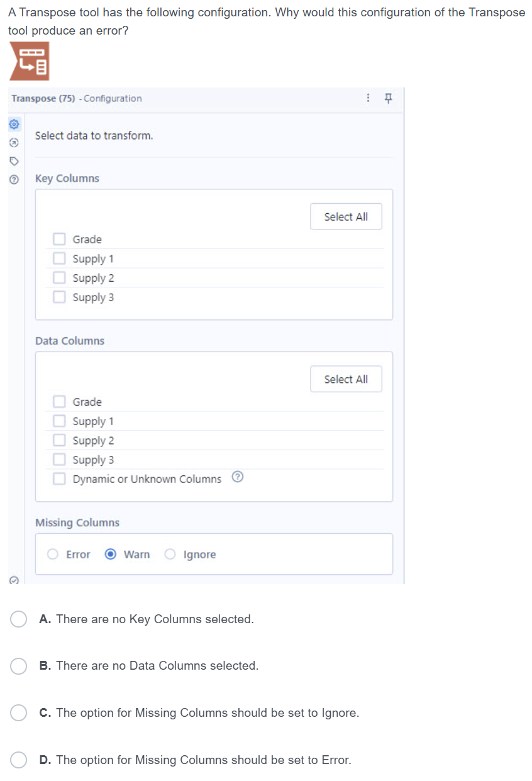Choose answer B no Data Columns selected

click(18, 666)
